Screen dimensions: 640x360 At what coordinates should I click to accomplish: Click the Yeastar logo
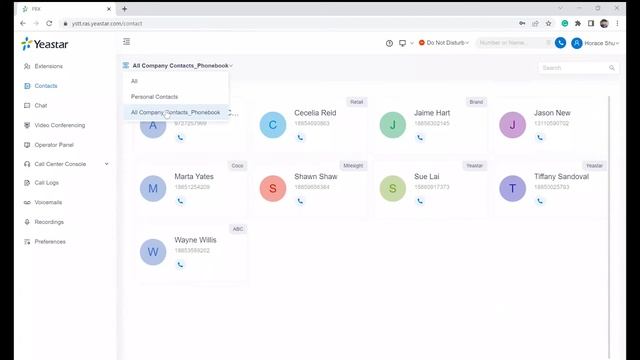pyautogui.click(x=45, y=44)
